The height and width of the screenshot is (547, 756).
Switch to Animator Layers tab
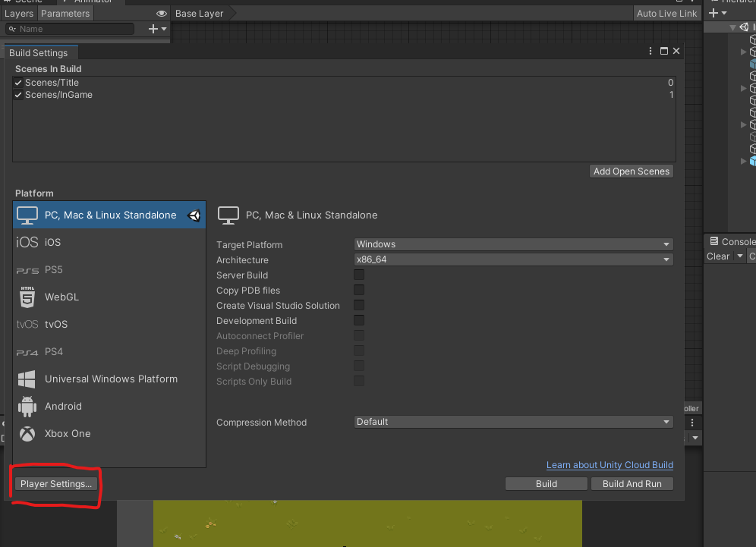pyautogui.click(x=19, y=14)
